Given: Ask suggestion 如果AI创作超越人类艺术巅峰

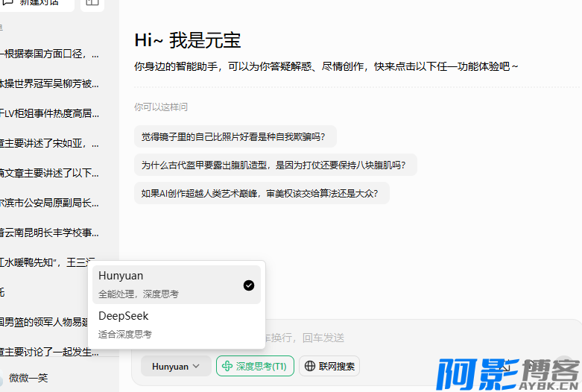Looking at the screenshot, I should [262, 193].
